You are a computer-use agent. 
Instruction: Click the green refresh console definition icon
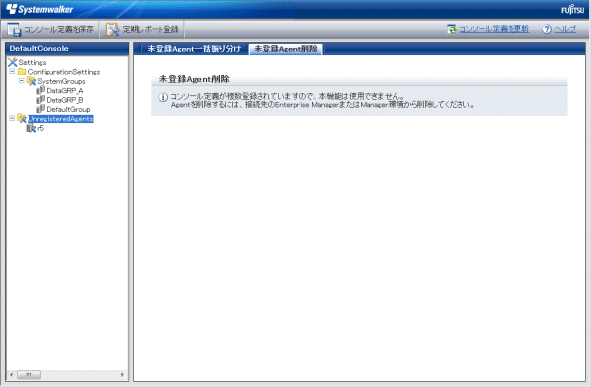pyautogui.click(x=451, y=29)
